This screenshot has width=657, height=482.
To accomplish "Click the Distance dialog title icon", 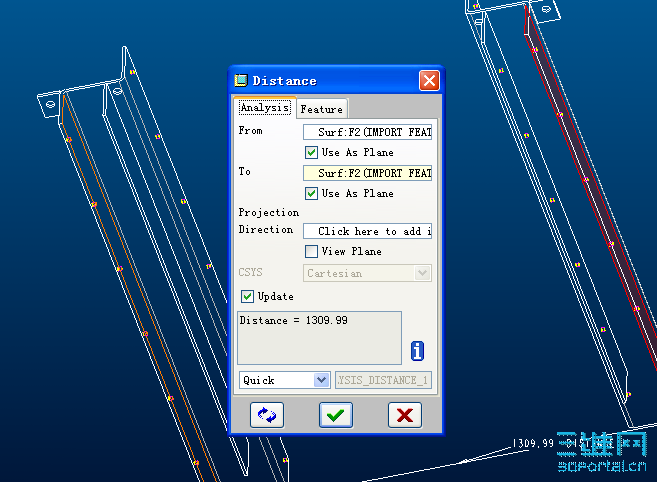I will (241, 80).
